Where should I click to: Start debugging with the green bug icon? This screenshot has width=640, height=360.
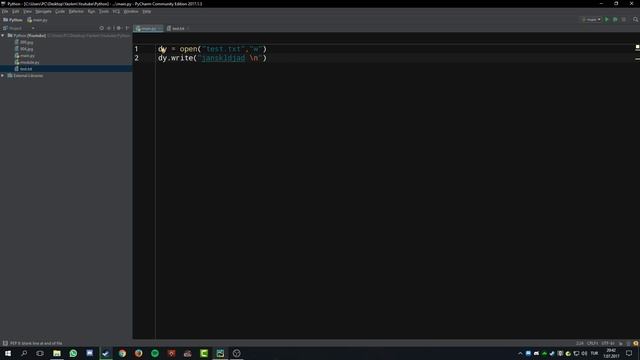click(615, 20)
